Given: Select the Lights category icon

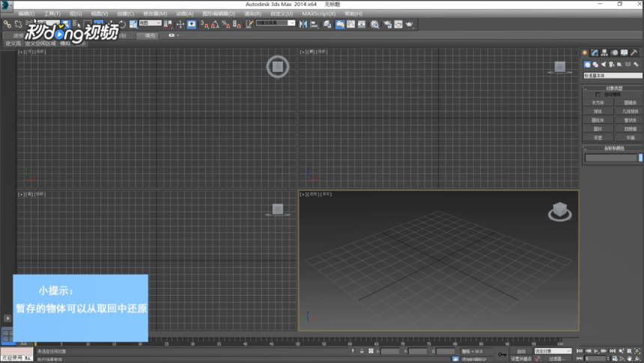Looking at the screenshot, I should (604, 64).
